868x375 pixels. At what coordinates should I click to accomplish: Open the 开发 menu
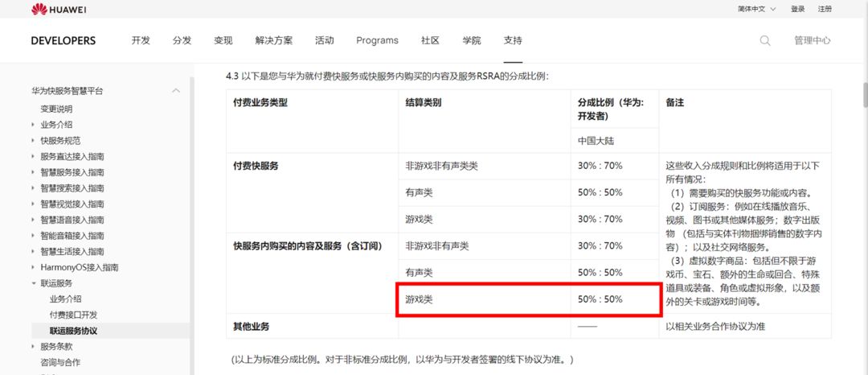(x=141, y=40)
